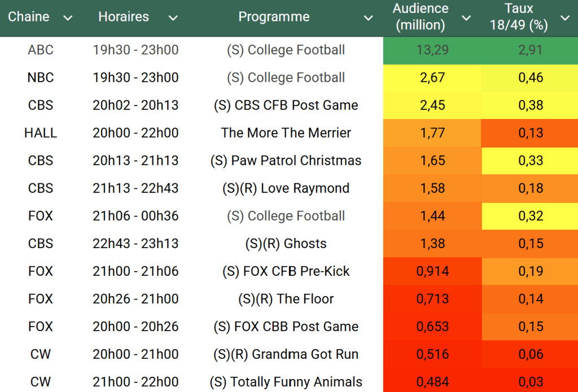This screenshot has height=392, width=578.
Task: Click the Taux 18/49 (%) chevron icon
Action: pyautogui.click(x=564, y=18)
